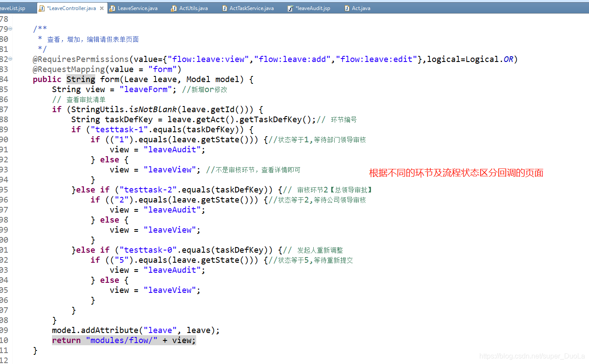Click the "leaveForm" string literal
Screen dimensions: 589x364
(146, 89)
